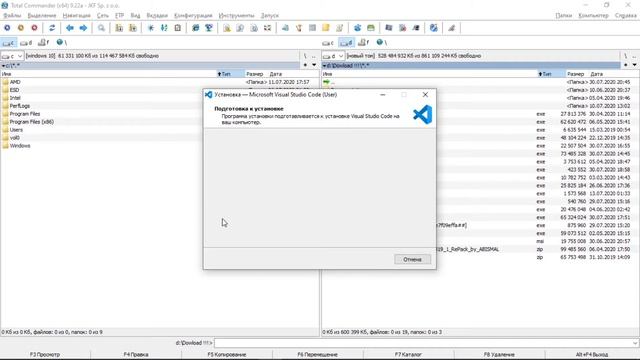640x360 pixels.
Task: Click the refresh panel arrows icon
Action: [52, 28]
